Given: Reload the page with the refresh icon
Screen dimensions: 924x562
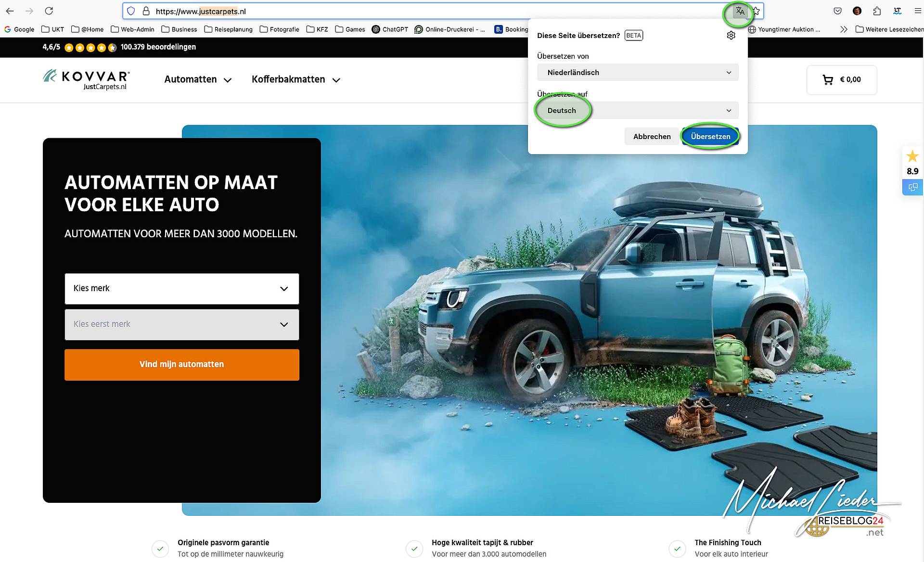Looking at the screenshot, I should pos(49,11).
